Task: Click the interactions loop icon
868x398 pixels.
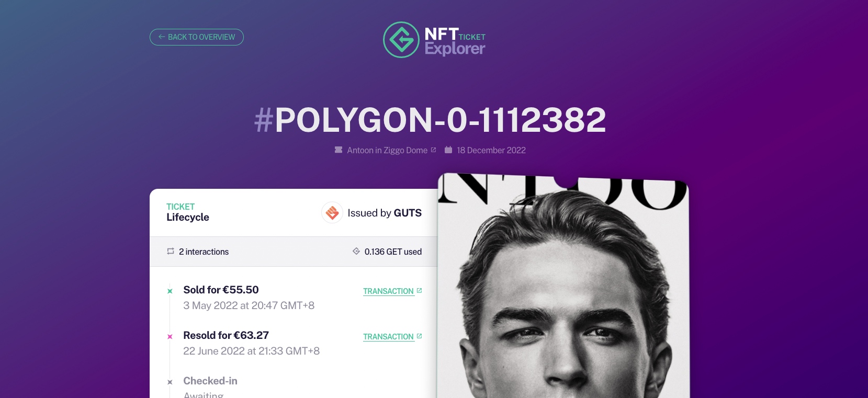Action: (171, 251)
